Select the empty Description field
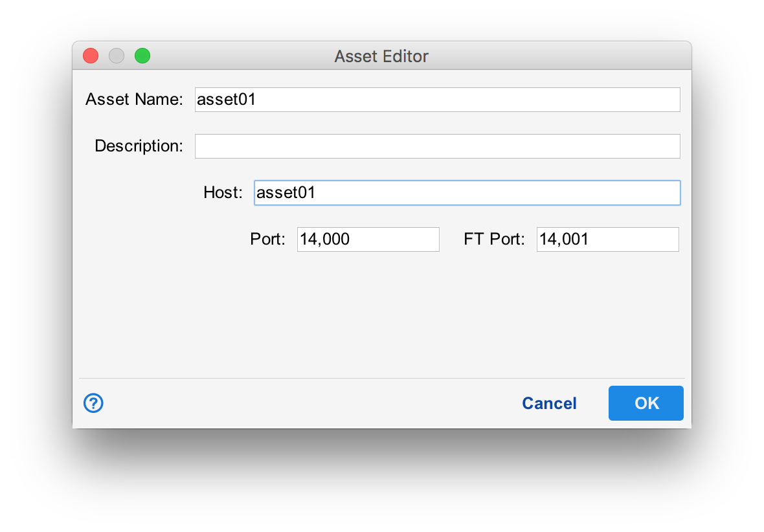Viewport: 764px width, 532px height. (437, 146)
